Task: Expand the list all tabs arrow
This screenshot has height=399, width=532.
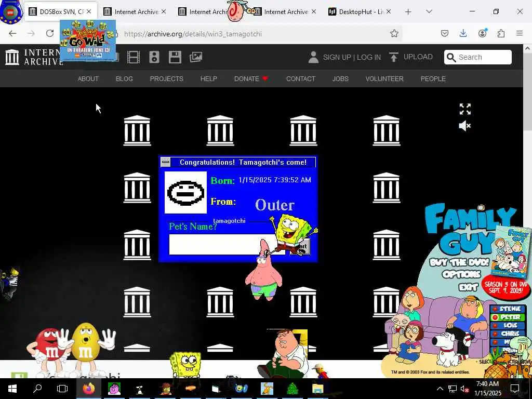Action: tap(429, 11)
